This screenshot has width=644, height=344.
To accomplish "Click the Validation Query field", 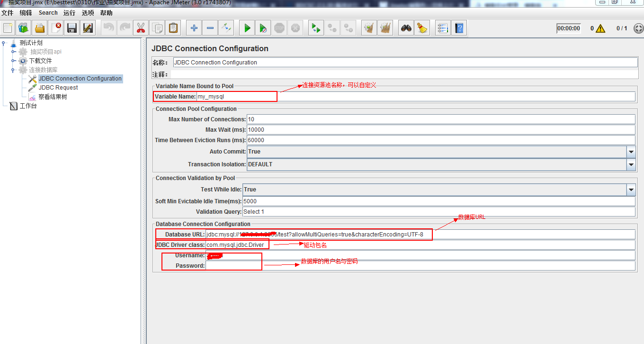I will (439, 212).
